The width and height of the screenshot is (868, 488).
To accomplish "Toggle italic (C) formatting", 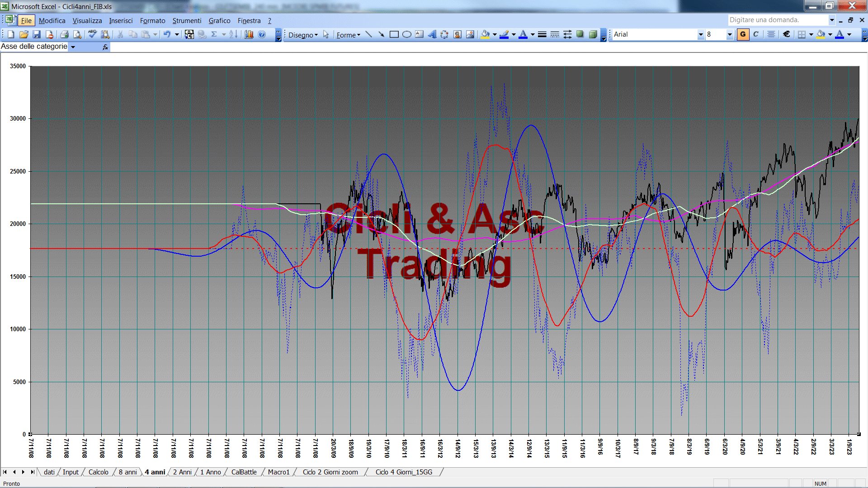I will tap(756, 34).
